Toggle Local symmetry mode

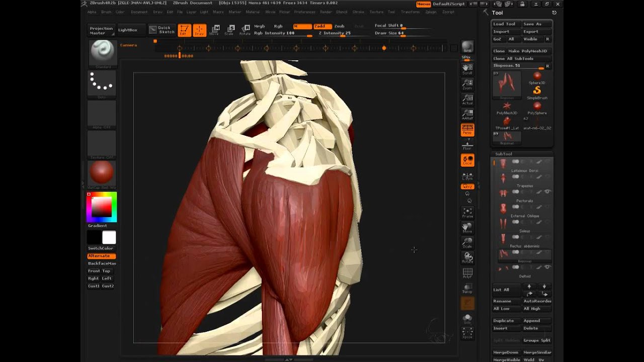[x=467, y=160]
